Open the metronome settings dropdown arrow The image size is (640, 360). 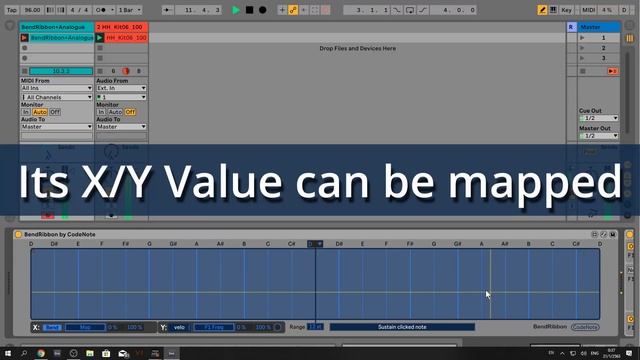point(112,10)
